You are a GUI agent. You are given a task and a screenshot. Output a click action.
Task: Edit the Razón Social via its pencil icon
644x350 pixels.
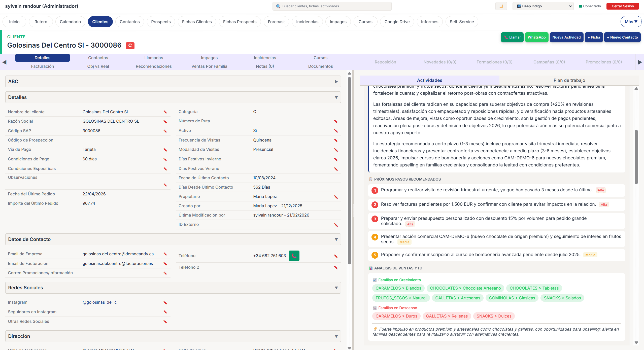165,122
